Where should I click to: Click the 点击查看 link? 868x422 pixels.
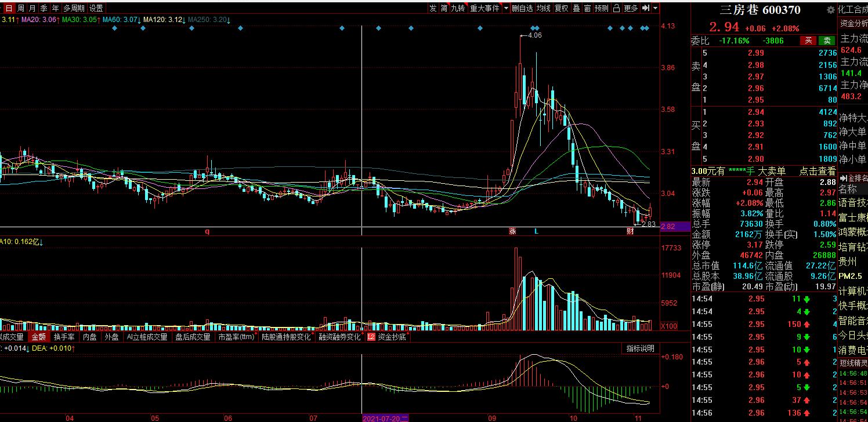coord(817,171)
